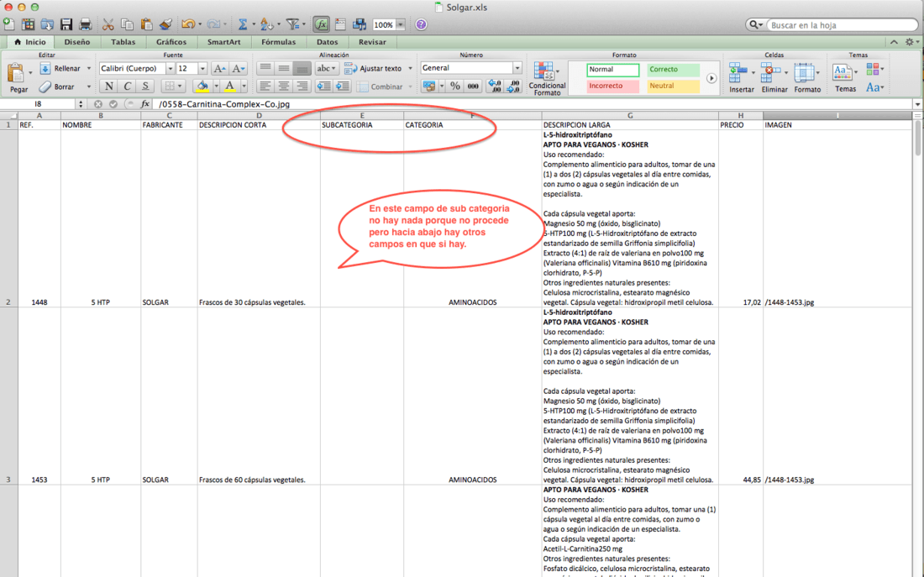Align text to the right
The image size is (924, 577).
302,86
